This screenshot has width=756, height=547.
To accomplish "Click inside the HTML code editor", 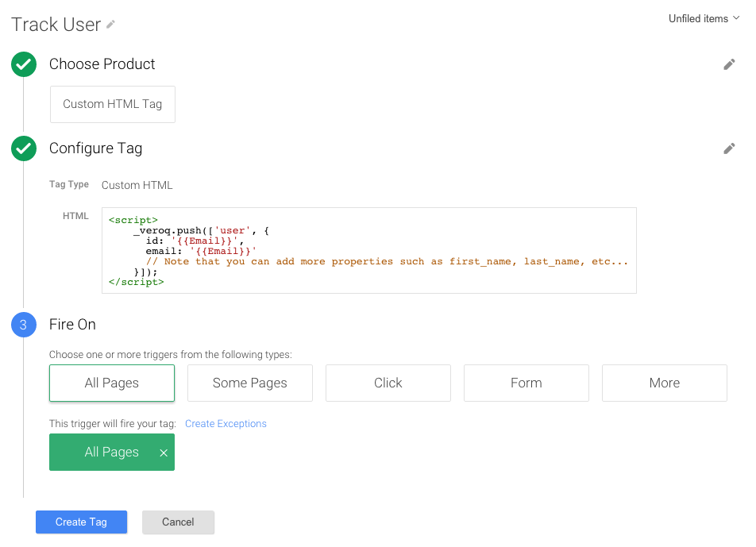I will [x=368, y=248].
